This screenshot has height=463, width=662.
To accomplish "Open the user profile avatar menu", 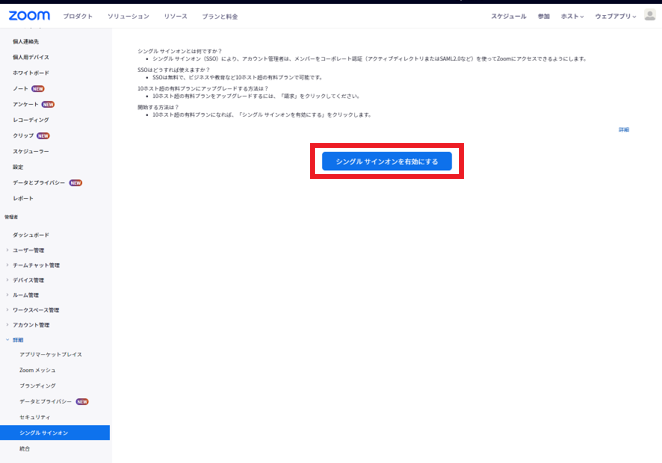I will [648, 16].
